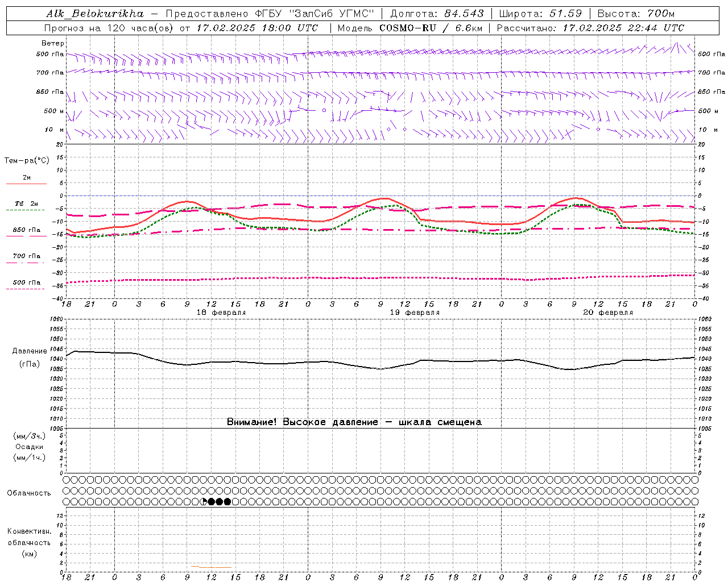Click the orange convective cloud line
The height and width of the screenshot is (582, 728).
212,567
